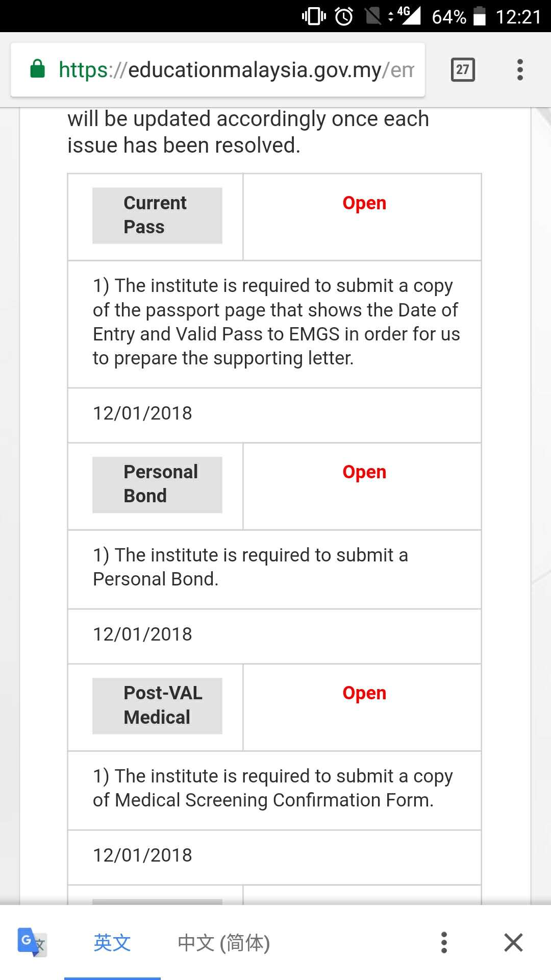Open Chrome's three-dot overflow menu
The width and height of the screenshot is (551, 980).
520,69
